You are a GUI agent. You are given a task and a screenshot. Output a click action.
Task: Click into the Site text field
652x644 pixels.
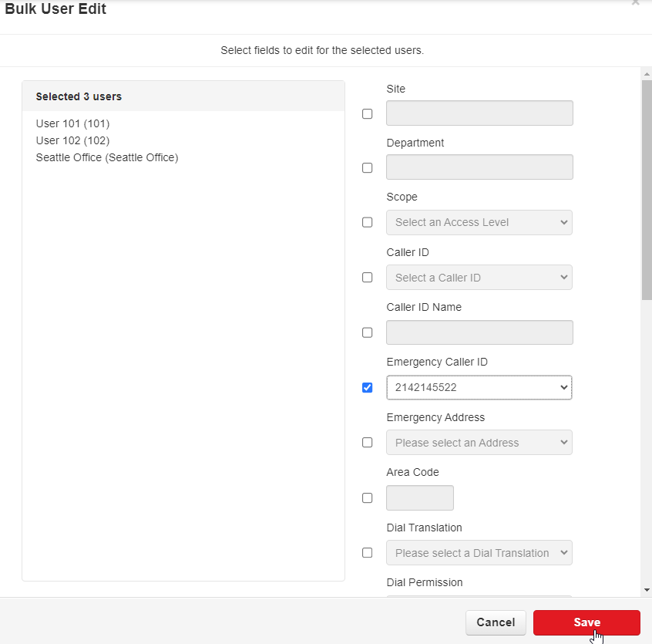click(479, 113)
